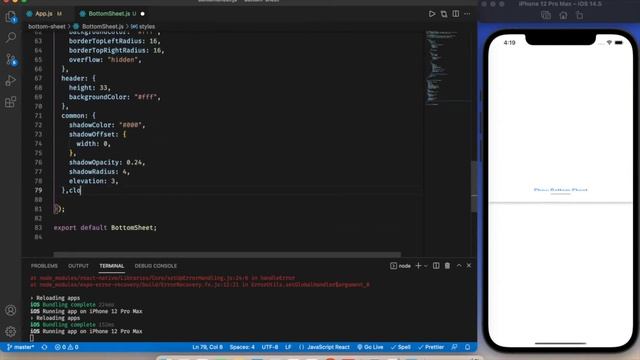The width and height of the screenshot is (640, 360).
Task: Open the terminal launch profile dropdown arrow
Action: 426,266
